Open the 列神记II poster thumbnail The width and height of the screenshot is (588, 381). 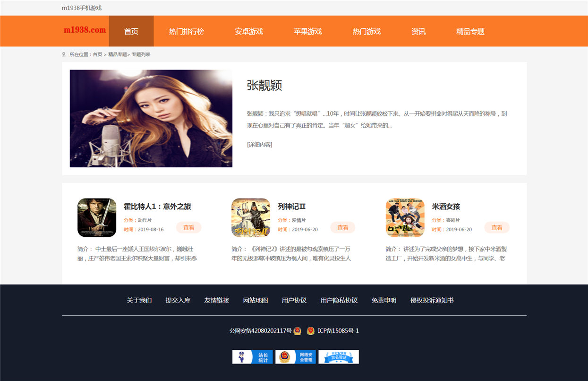[x=251, y=217]
